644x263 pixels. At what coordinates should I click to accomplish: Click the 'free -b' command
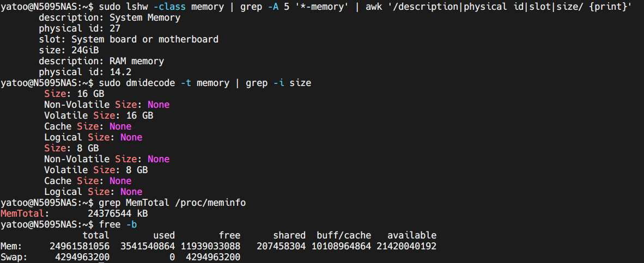point(118,224)
